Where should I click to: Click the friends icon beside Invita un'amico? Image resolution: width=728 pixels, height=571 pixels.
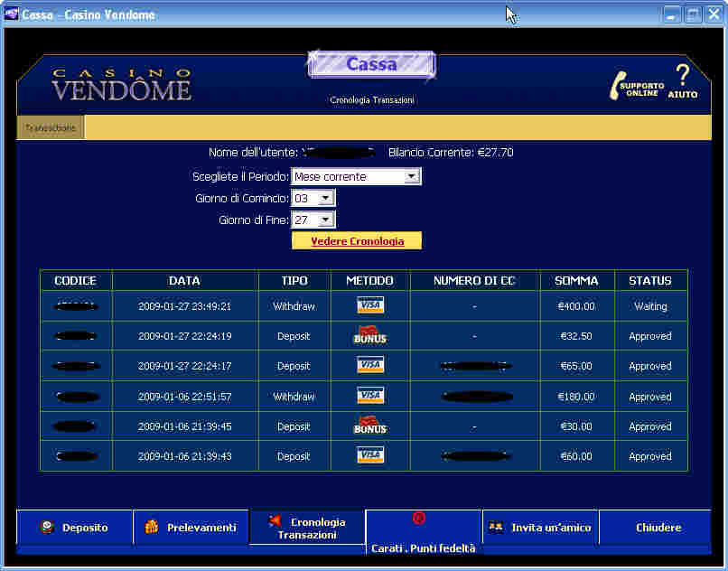point(496,528)
